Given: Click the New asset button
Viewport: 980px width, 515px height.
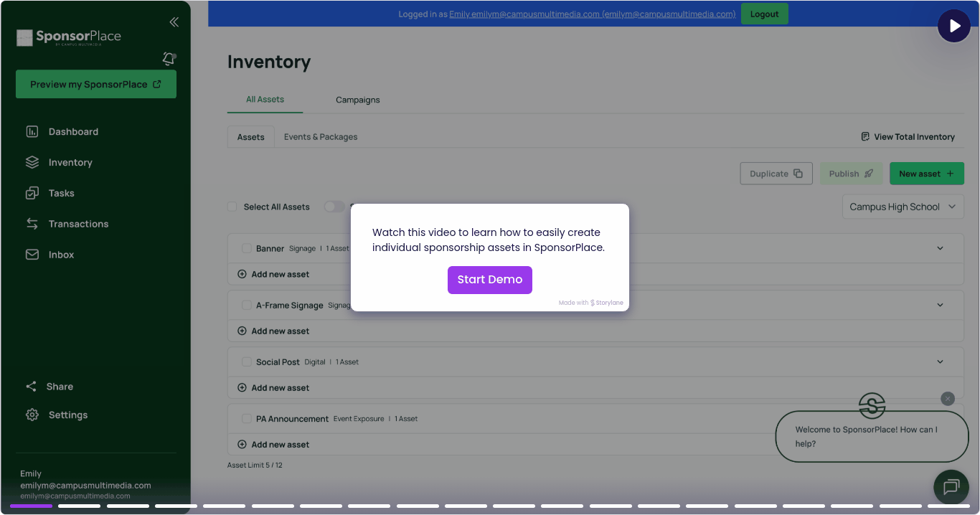Looking at the screenshot, I should coord(927,174).
